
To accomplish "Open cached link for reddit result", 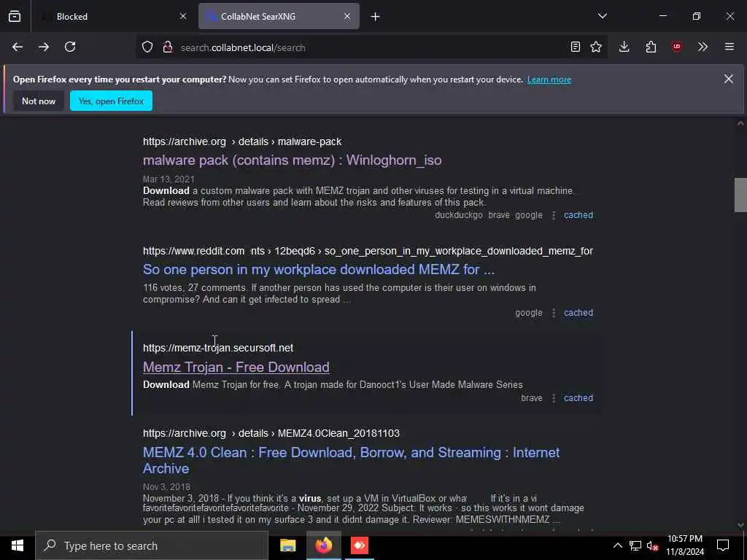I will point(578,313).
